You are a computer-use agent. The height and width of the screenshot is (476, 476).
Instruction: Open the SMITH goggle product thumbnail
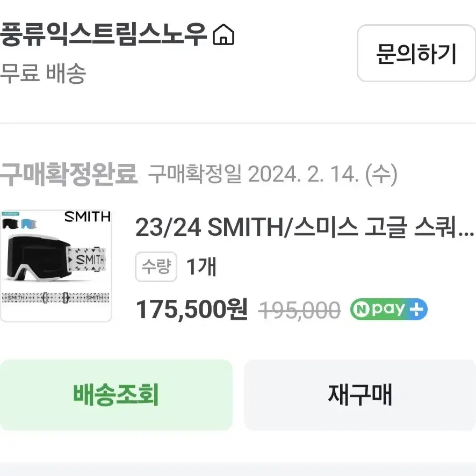pyautogui.click(x=56, y=265)
